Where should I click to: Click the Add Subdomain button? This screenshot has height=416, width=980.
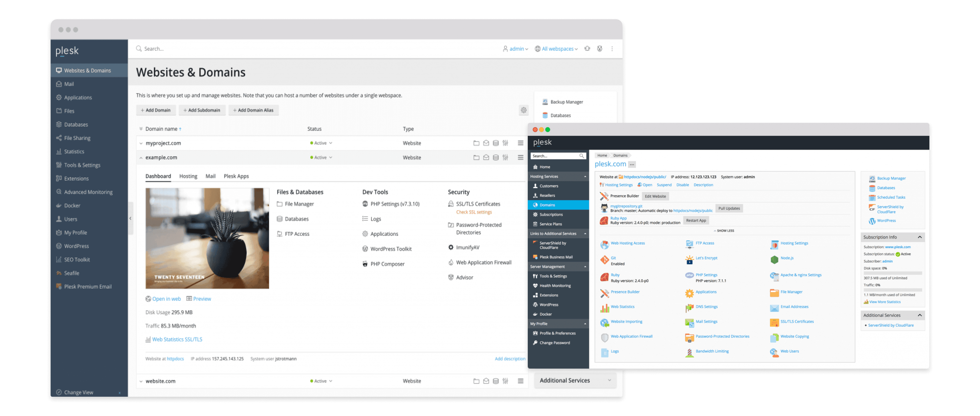[202, 110]
